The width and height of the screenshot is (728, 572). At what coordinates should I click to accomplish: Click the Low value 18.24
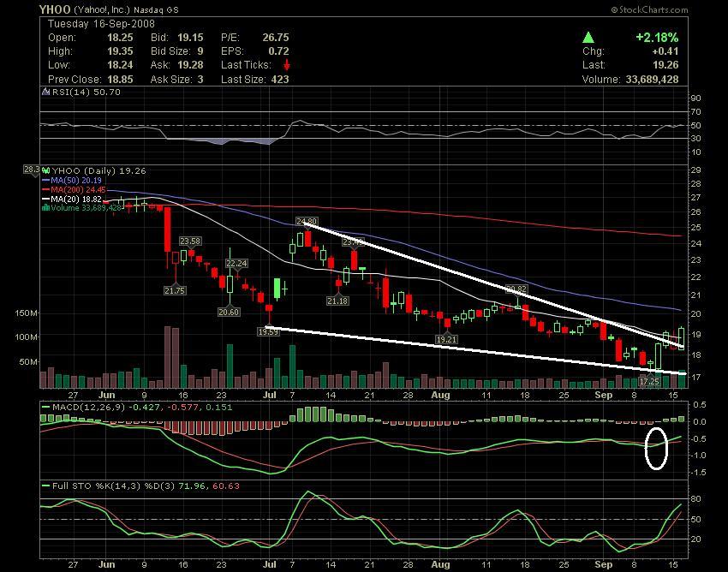pyautogui.click(x=120, y=65)
